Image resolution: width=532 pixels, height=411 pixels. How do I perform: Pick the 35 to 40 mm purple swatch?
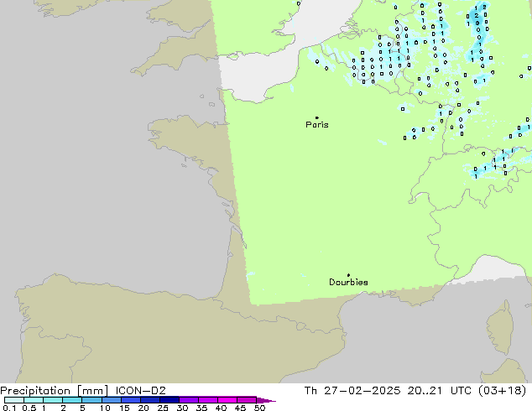click(208, 400)
